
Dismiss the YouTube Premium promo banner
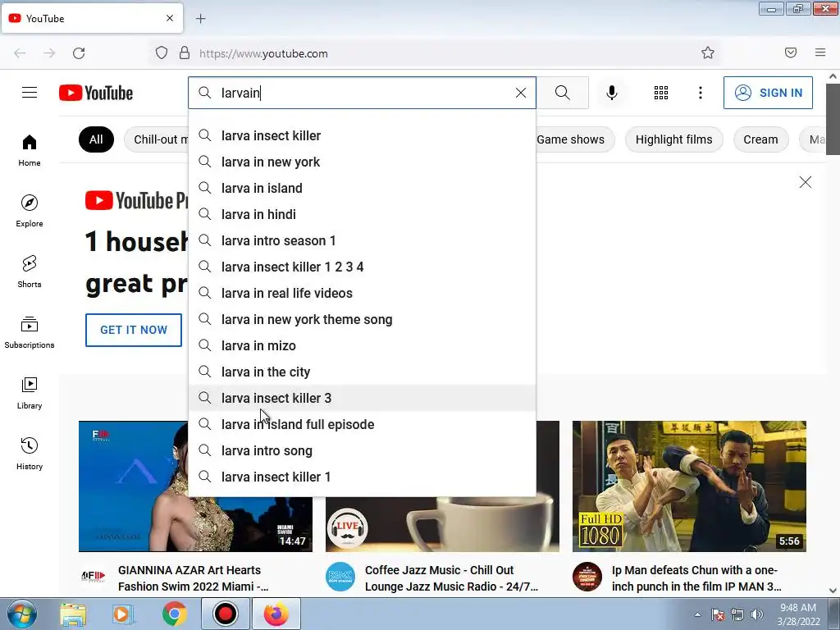(x=806, y=182)
